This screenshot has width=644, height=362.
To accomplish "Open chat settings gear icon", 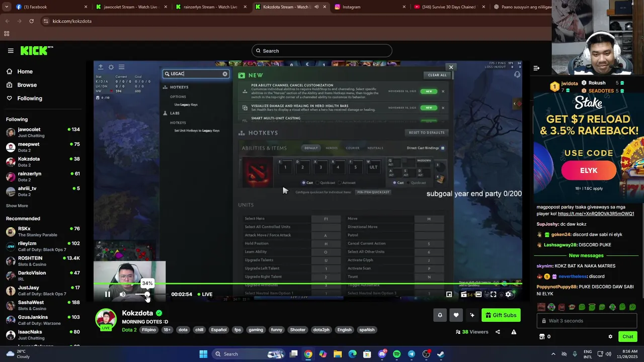I will point(610,337).
